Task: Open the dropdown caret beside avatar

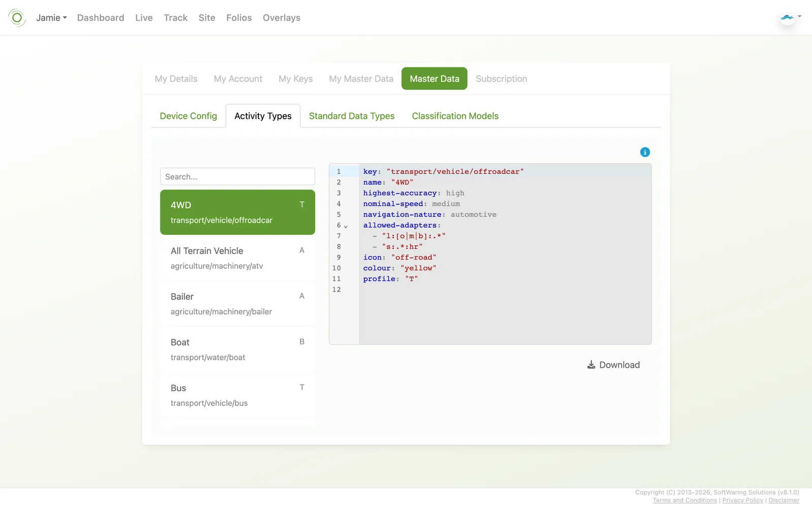Action: point(799,16)
